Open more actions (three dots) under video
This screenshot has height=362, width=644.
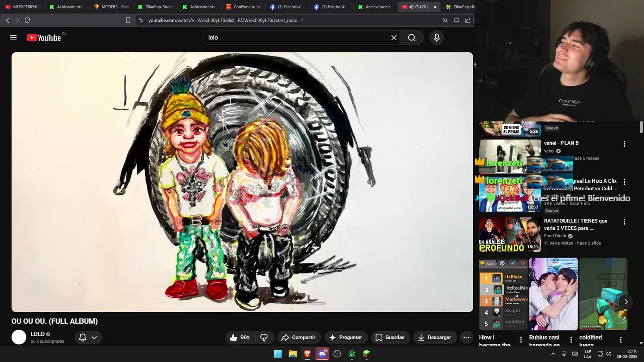[x=466, y=337]
